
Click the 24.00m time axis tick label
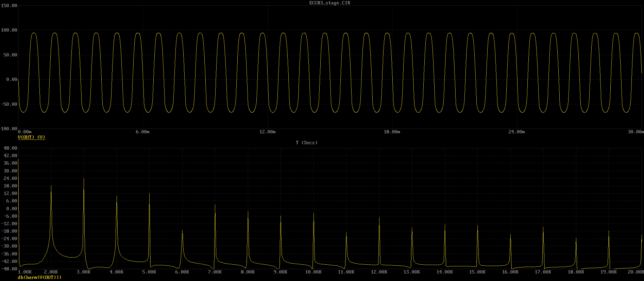point(516,132)
